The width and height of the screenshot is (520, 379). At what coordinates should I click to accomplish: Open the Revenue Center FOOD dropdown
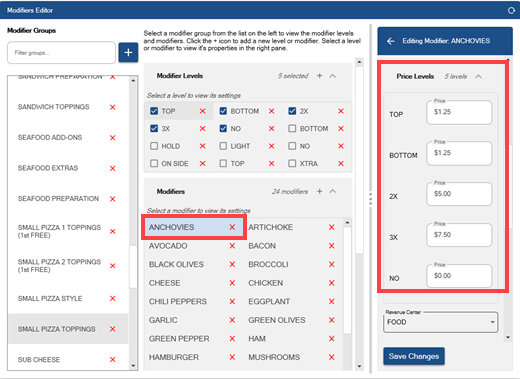(x=441, y=322)
